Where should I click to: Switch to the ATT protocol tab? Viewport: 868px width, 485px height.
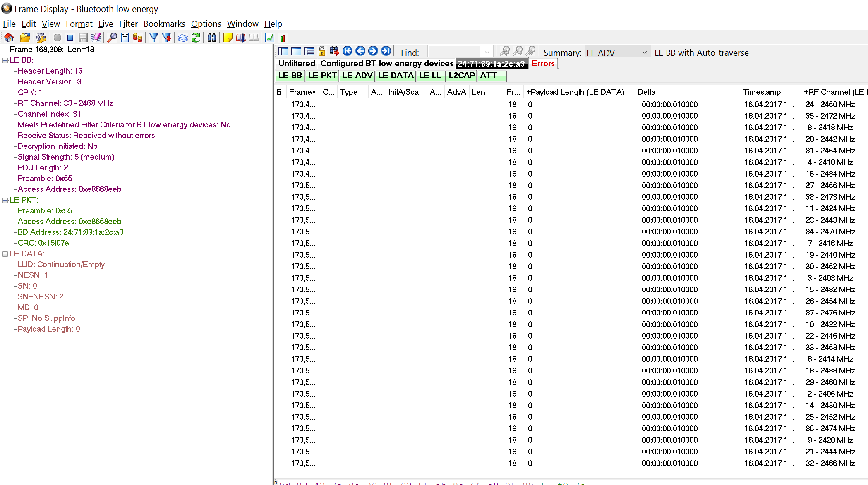[492, 76]
